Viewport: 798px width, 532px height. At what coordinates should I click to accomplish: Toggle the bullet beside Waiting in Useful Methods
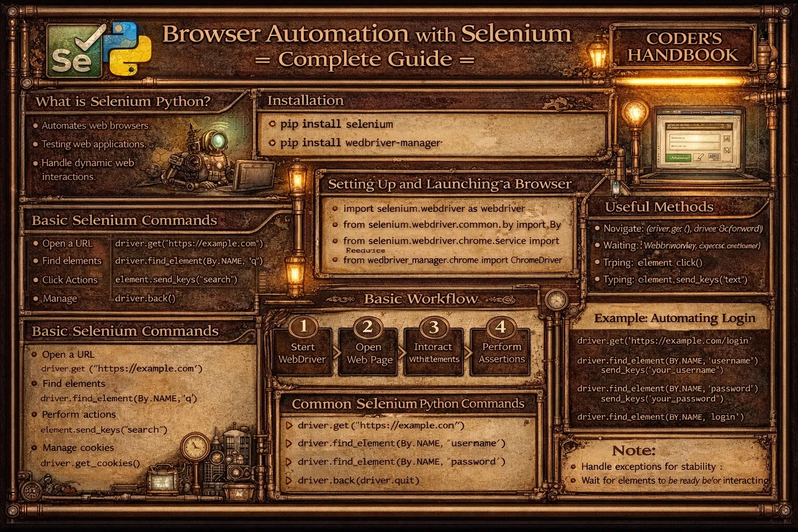coord(598,245)
